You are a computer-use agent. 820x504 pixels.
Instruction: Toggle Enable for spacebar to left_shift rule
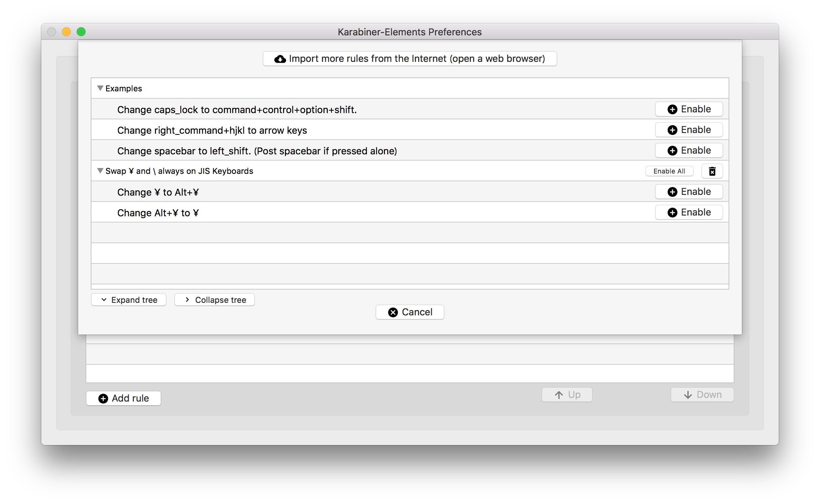click(x=688, y=150)
